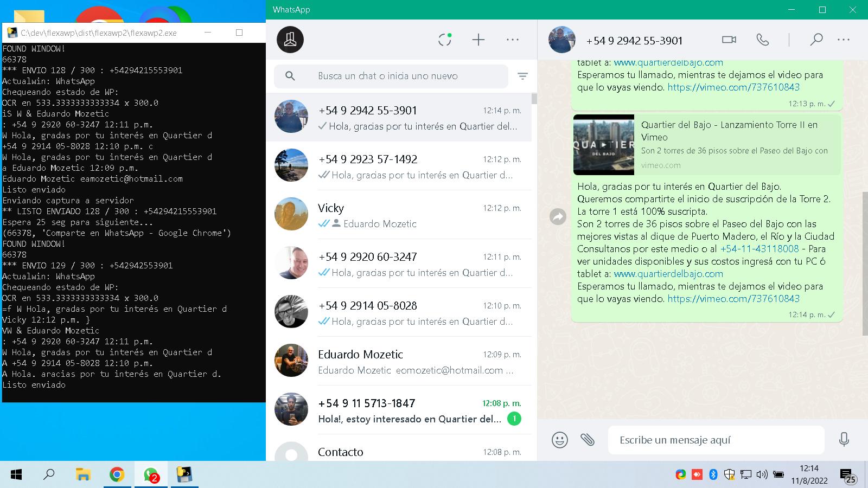Open Windows taskbar search

coord(49,475)
